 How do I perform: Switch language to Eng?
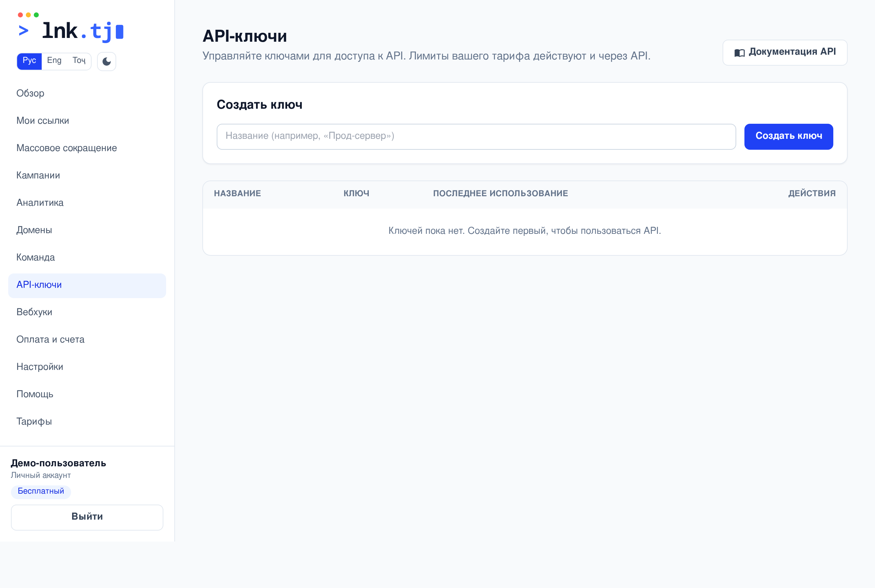point(54,61)
